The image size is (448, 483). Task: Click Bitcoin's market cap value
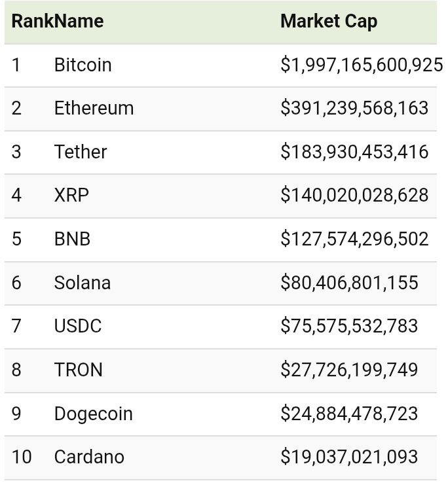pyautogui.click(x=361, y=65)
